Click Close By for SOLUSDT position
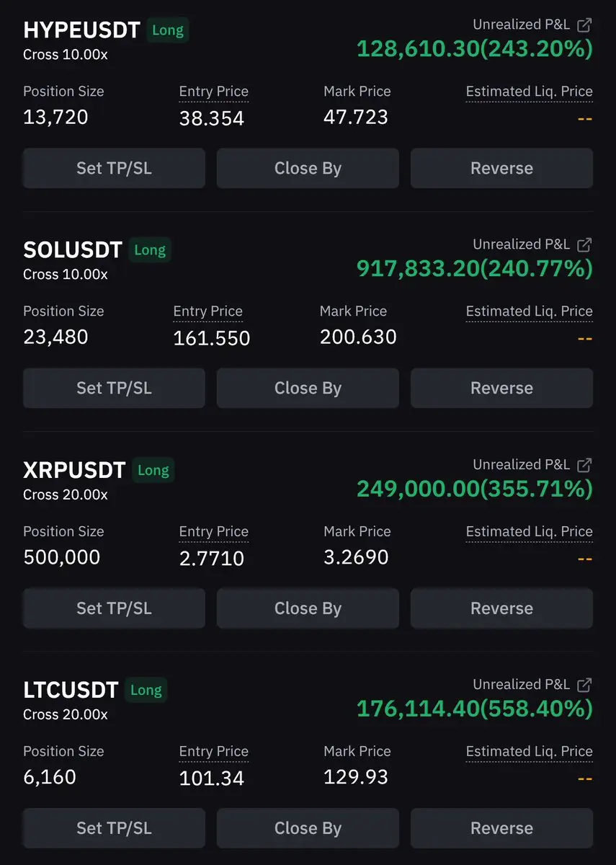Viewport: 616px width, 865px height. coord(308,388)
